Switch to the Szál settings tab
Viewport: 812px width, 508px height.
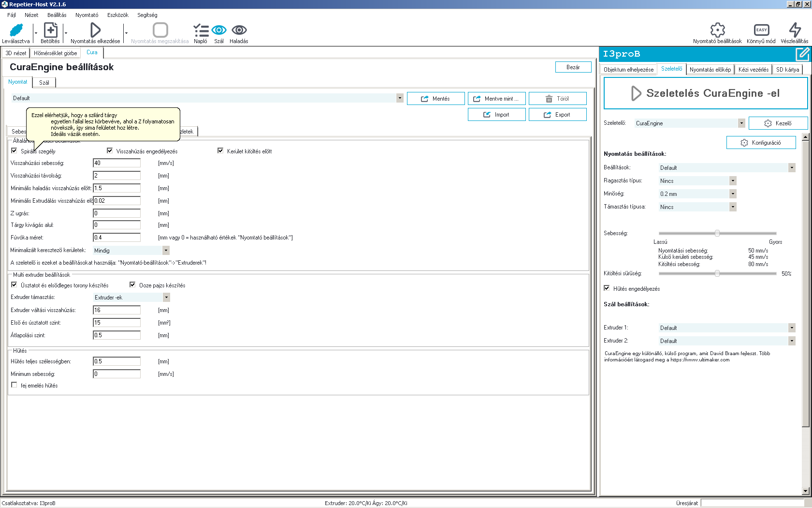pyautogui.click(x=44, y=83)
